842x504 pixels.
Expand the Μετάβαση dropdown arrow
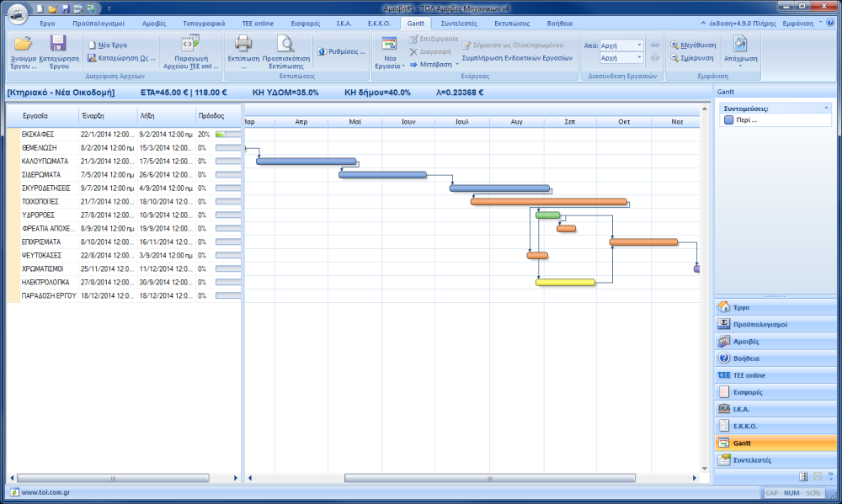(x=457, y=65)
